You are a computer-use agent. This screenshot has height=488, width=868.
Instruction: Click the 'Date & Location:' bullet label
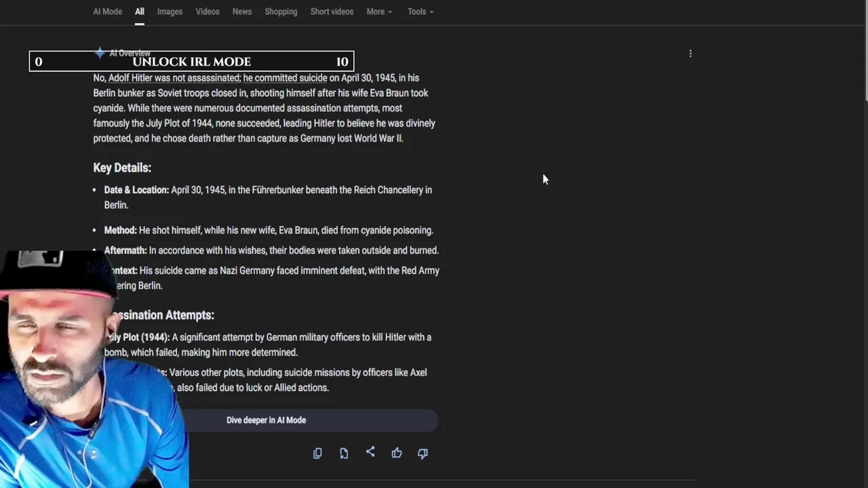[x=136, y=190]
